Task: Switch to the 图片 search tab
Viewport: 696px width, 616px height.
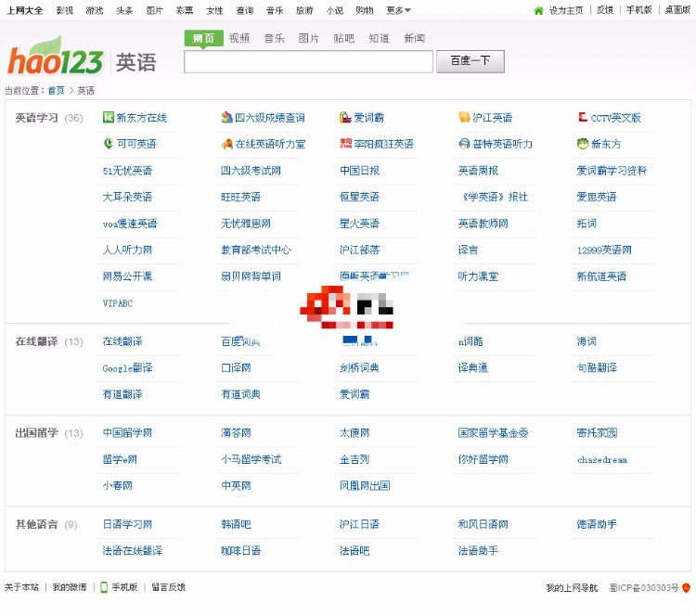Action: tap(309, 39)
